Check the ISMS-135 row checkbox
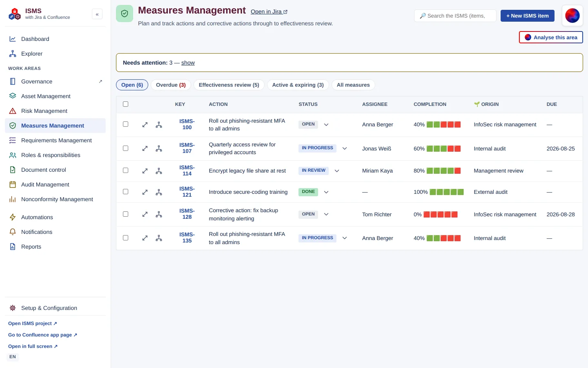 (x=126, y=238)
